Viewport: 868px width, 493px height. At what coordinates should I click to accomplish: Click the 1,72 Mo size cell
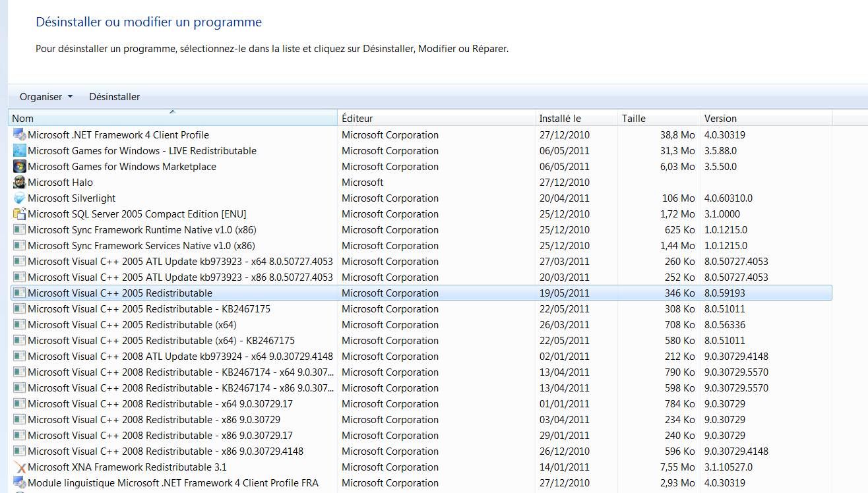[x=677, y=214]
